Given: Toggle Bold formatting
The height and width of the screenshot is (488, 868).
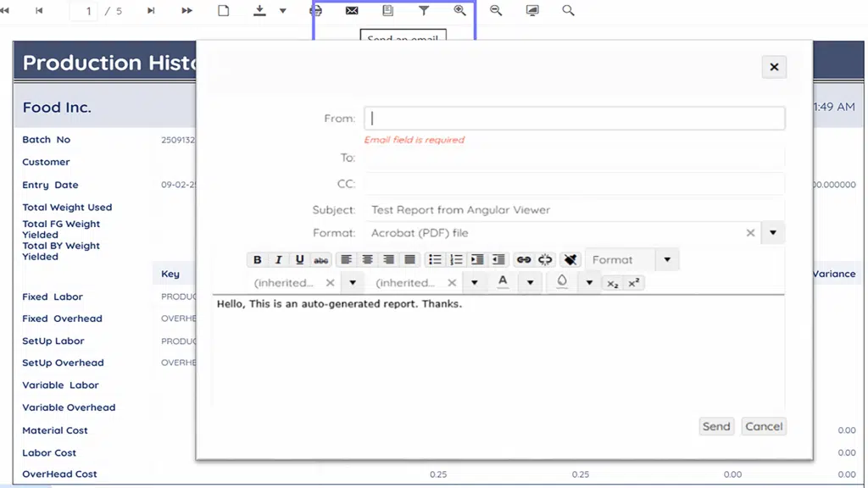Looking at the screenshot, I should (258, 259).
